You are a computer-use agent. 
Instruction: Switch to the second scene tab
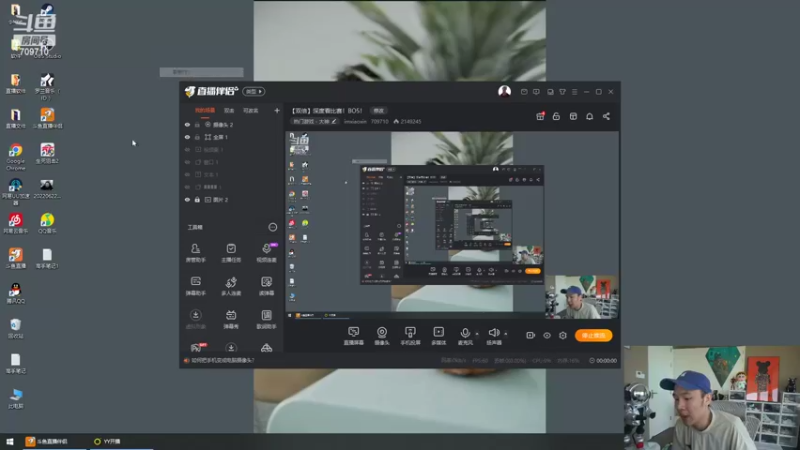[x=229, y=110]
